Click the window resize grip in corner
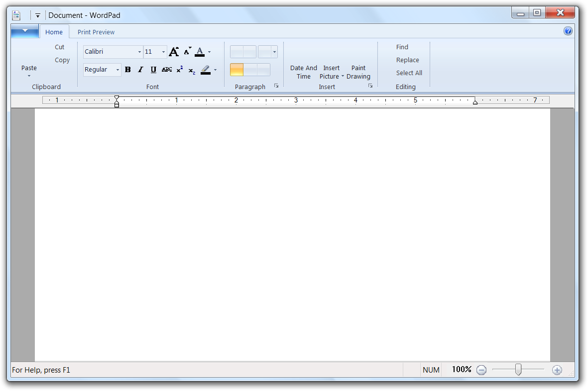This screenshot has height=391, width=588. tap(571, 374)
